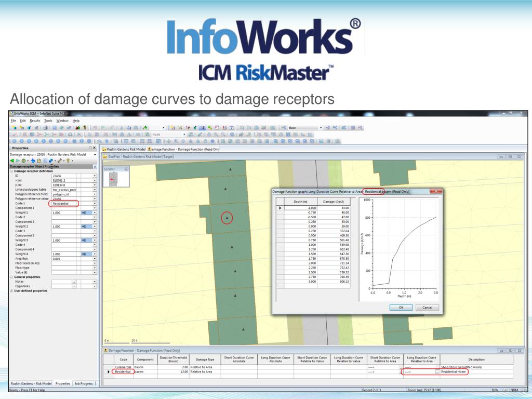532x399 pixels.
Task: Click the Duration Threshold column header
Action: click(174, 360)
